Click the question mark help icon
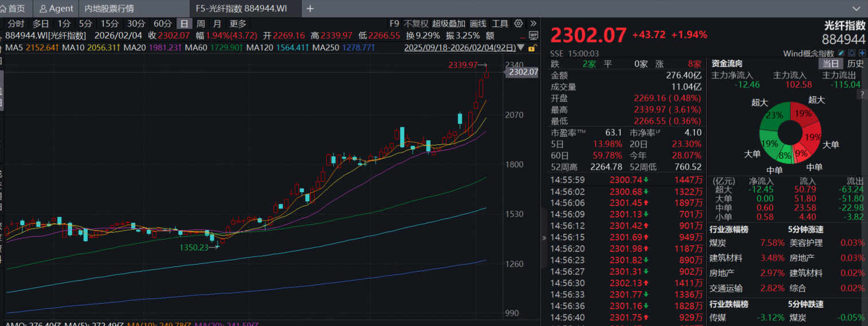 [862, 95]
